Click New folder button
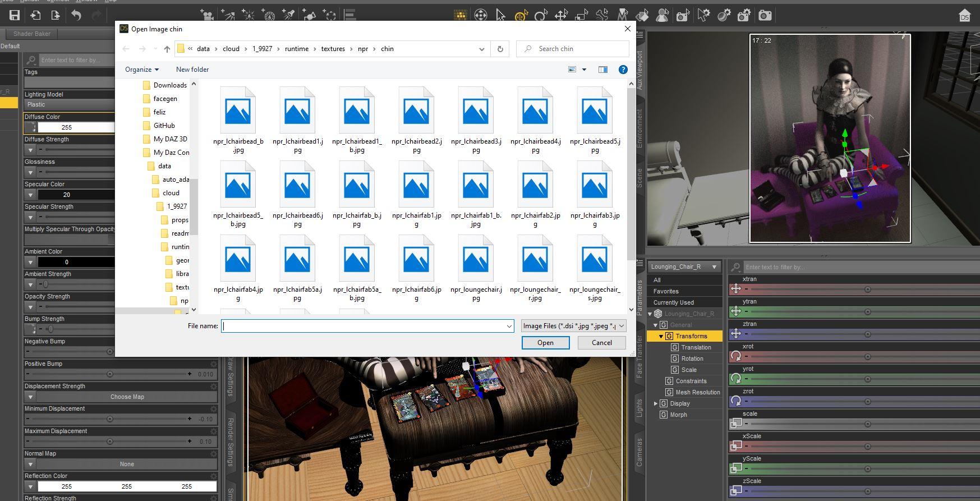The height and width of the screenshot is (501, 980). click(x=192, y=70)
